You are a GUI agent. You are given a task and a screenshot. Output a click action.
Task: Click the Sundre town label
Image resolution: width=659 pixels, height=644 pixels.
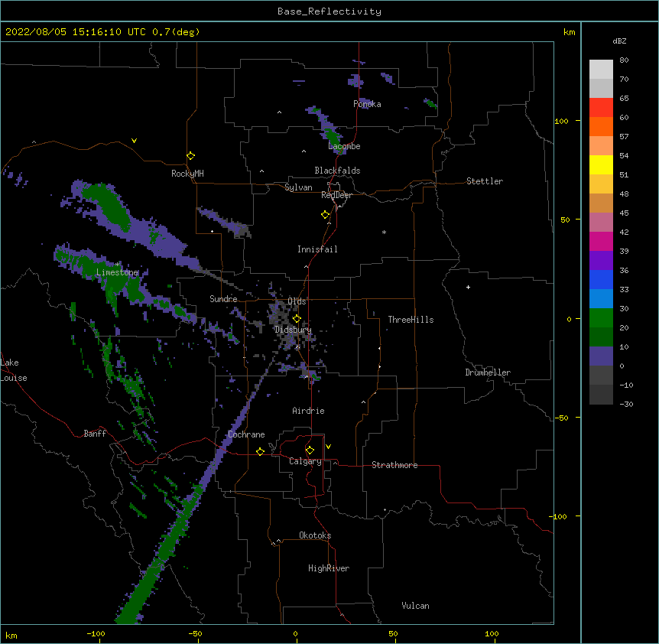pyautogui.click(x=223, y=299)
